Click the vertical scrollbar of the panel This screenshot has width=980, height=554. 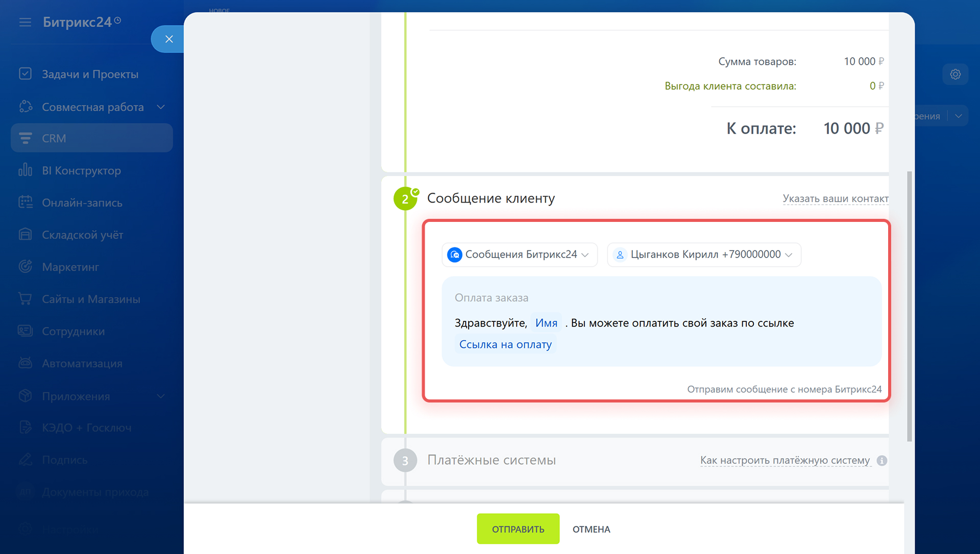pos(909,306)
